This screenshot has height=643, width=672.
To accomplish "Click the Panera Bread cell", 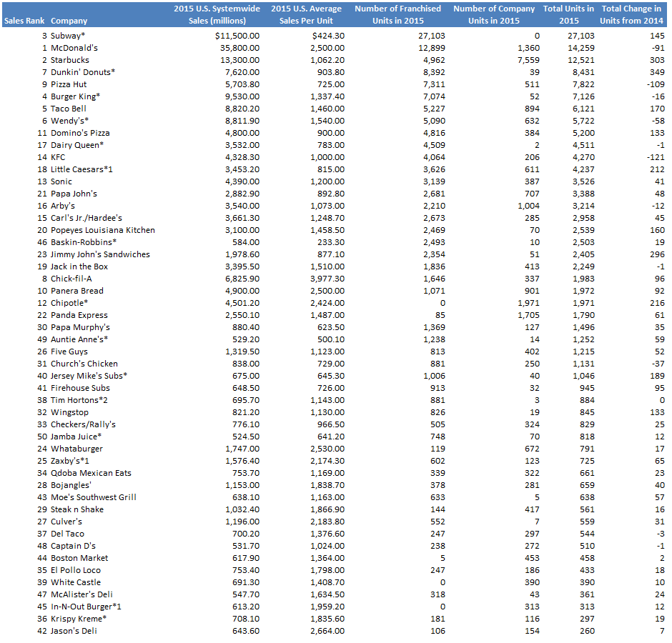I will 77,291.
